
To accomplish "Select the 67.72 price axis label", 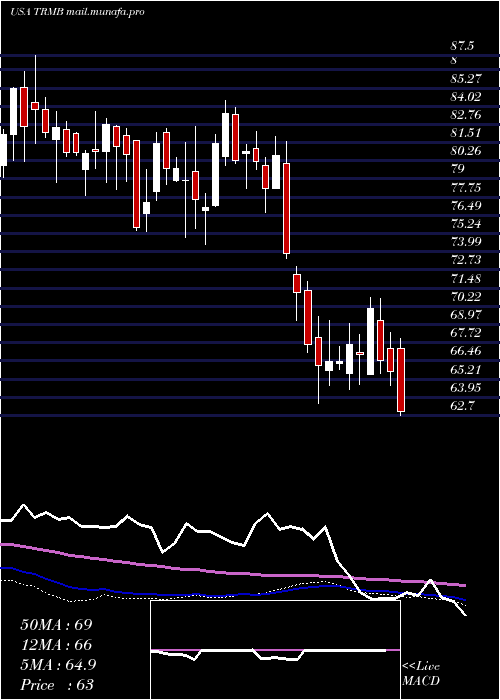I will tap(466, 333).
